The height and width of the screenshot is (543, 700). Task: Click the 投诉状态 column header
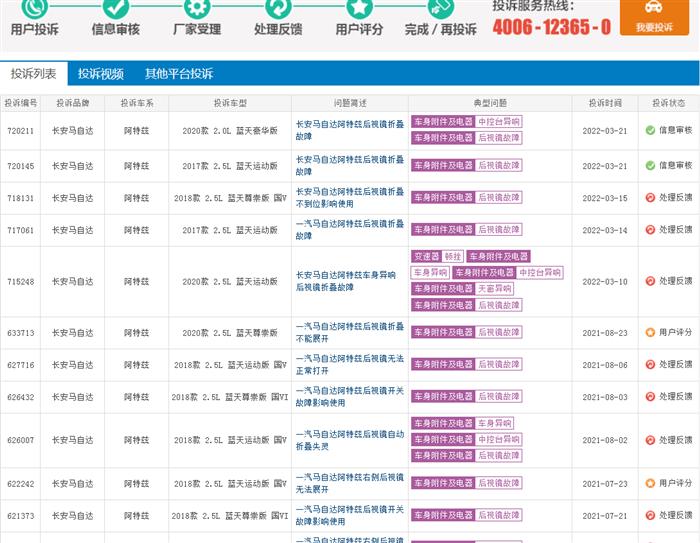point(668,103)
